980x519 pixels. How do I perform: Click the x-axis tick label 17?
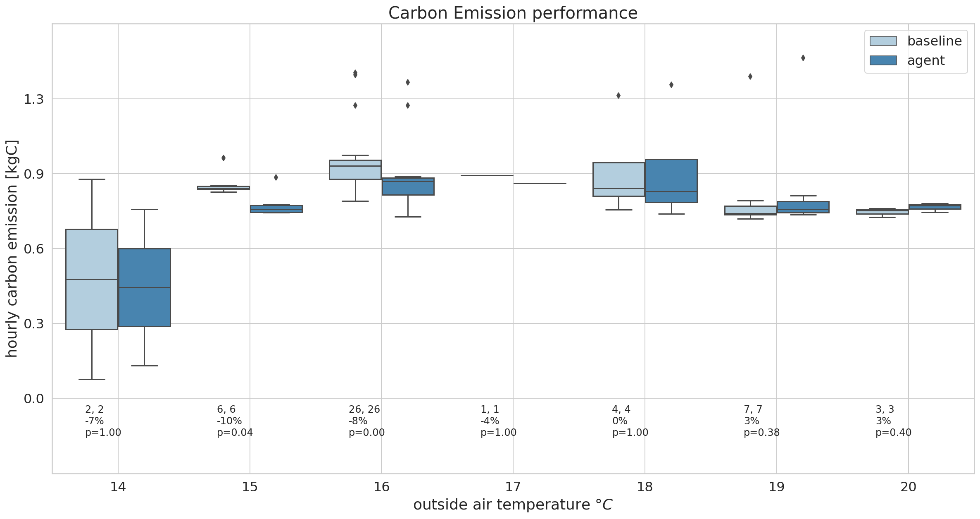click(x=513, y=487)
